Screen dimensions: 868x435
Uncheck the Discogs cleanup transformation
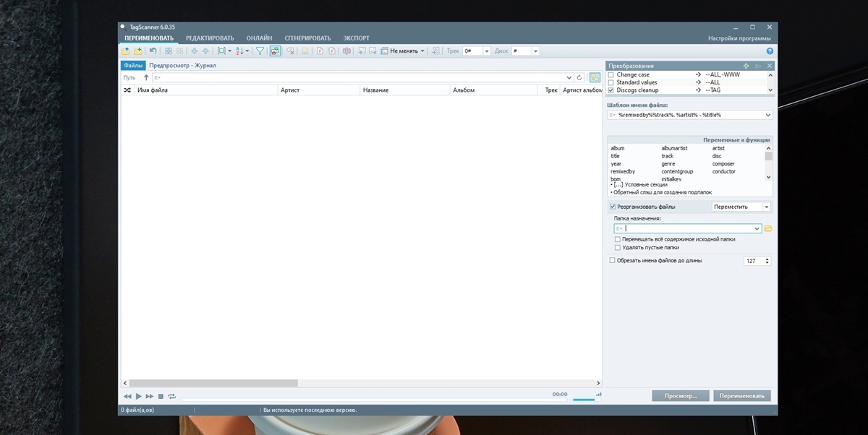click(x=611, y=90)
